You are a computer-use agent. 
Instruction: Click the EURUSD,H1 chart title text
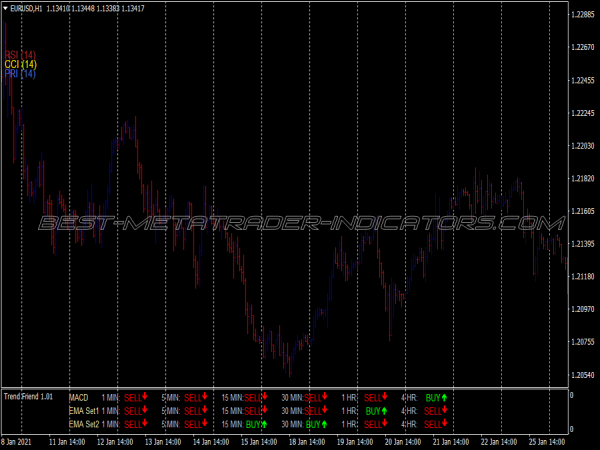click(x=26, y=8)
